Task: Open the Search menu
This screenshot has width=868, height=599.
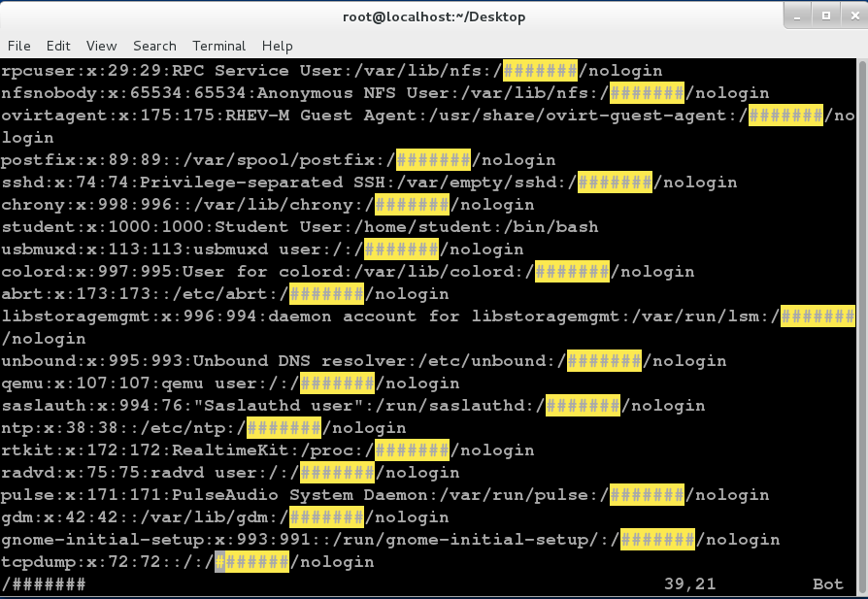Action: point(154,46)
